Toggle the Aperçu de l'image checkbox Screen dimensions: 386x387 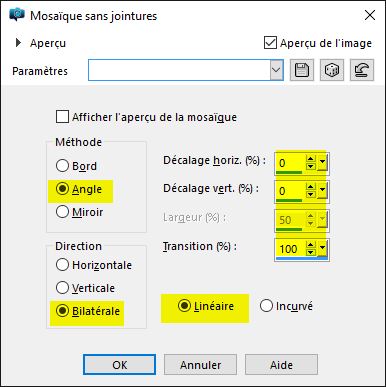270,43
